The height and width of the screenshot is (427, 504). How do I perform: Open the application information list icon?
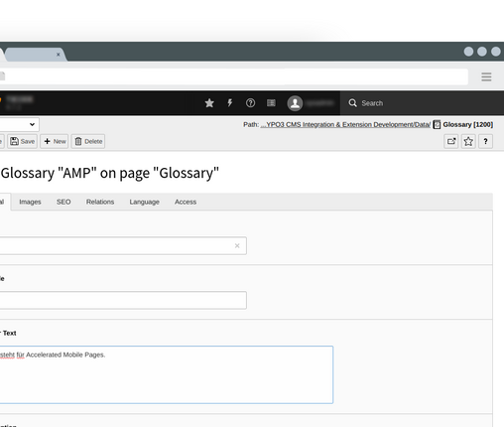[271, 103]
